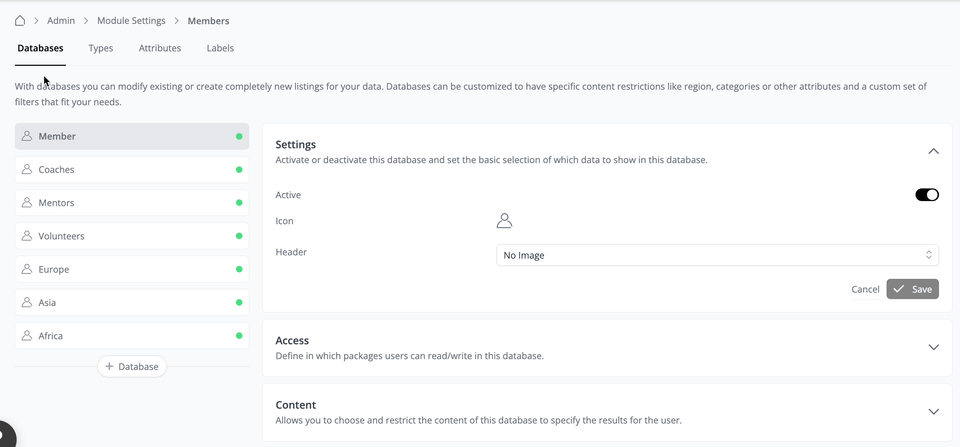This screenshot has height=447, width=960.
Task: Collapse the Settings section
Action: [x=933, y=151]
